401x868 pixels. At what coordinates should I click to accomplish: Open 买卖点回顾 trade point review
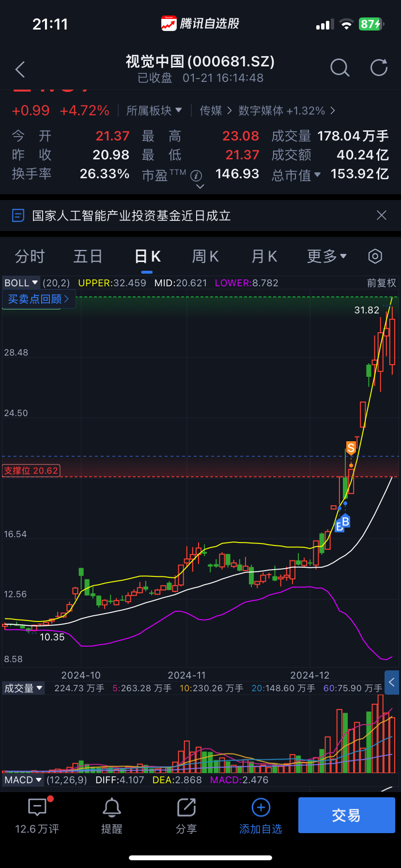click(39, 299)
